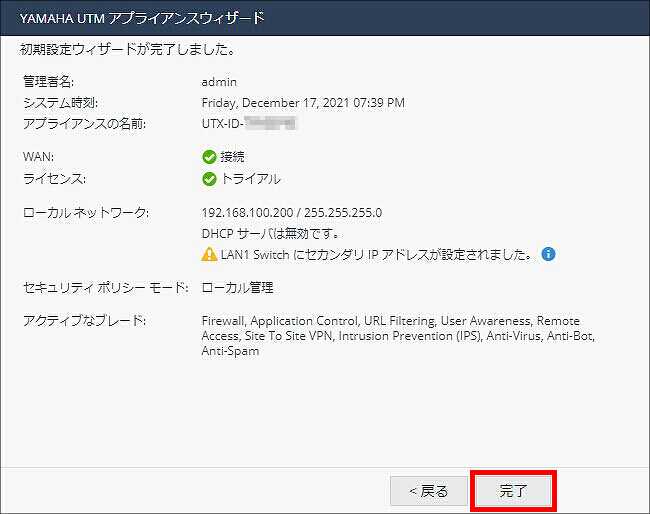650x514 pixels.
Task: Click the appliance name UTX-ID value
Action: pyautogui.click(x=249, y=124)
